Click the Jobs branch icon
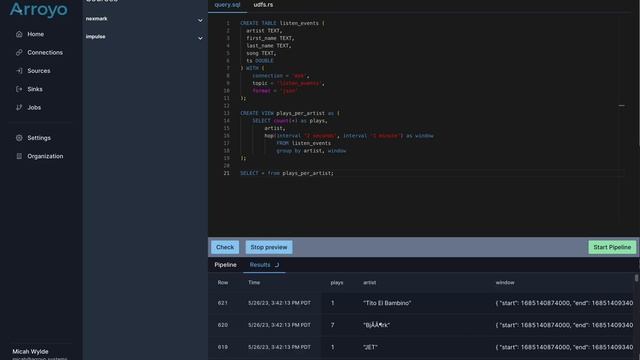The width and height of the screenshot is (640, 360). click(19, 108)
